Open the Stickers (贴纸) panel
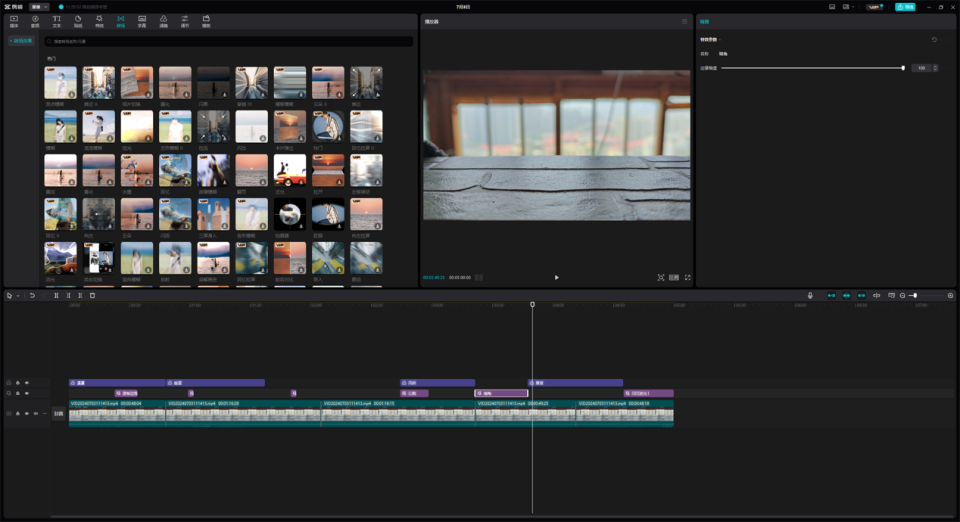 pyautogui.click(x=78, y=20)
